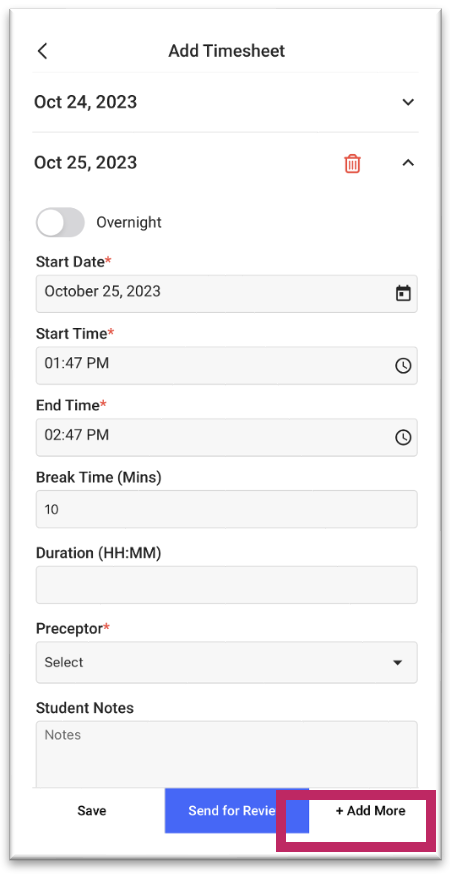The height and width of the screenshot is (880, 450).
Task: Click the empty Duration (HH:MM) field
Action: (x=227, y=585)
